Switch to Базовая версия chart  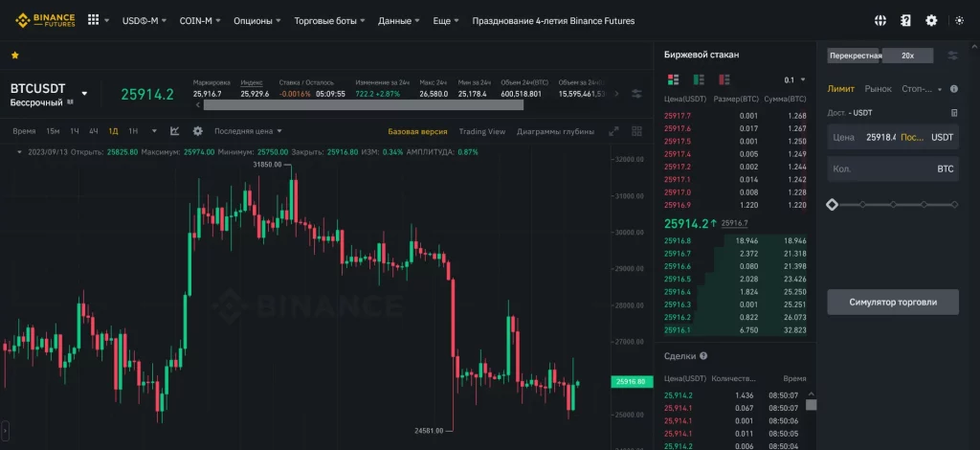click(x=417, y=131)
